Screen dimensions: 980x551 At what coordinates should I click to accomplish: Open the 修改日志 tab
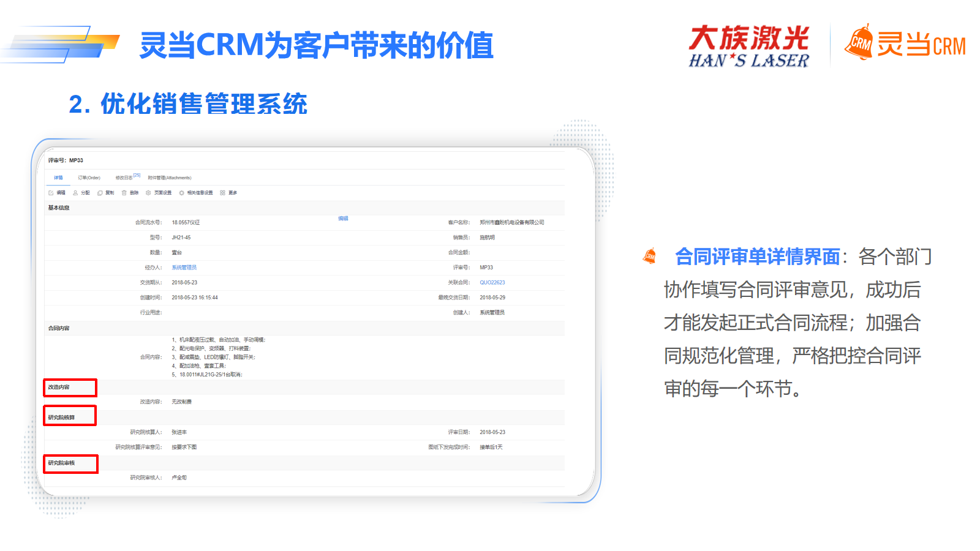(x=124, y=178)
